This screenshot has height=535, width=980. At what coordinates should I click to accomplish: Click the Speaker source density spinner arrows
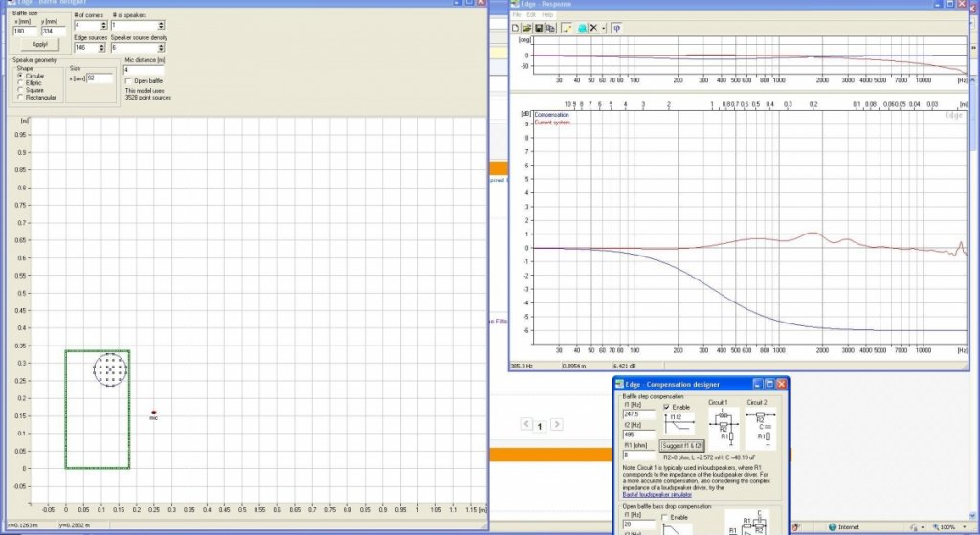coord(161,46)
